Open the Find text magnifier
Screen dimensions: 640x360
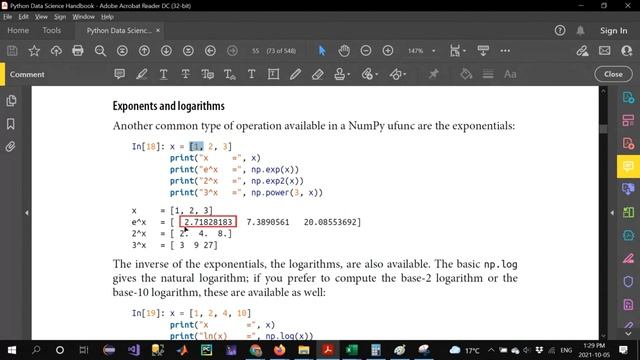click(x=100, y=51)
